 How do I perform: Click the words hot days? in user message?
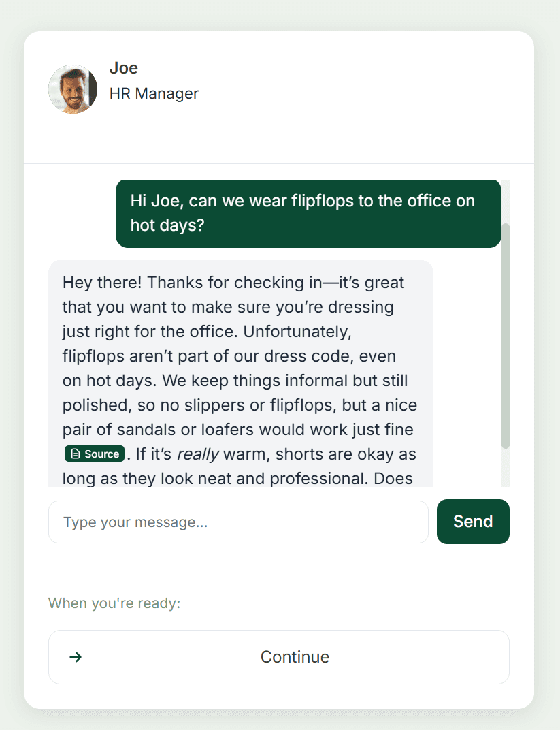pos(167,225)
